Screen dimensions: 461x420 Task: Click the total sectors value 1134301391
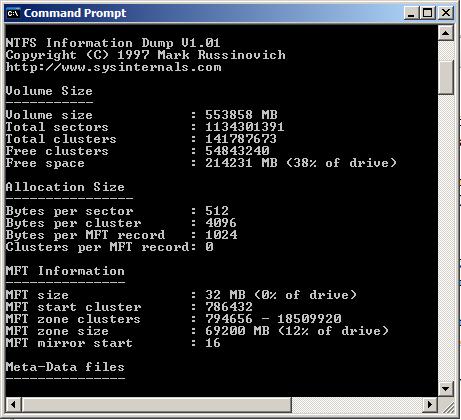245,127
